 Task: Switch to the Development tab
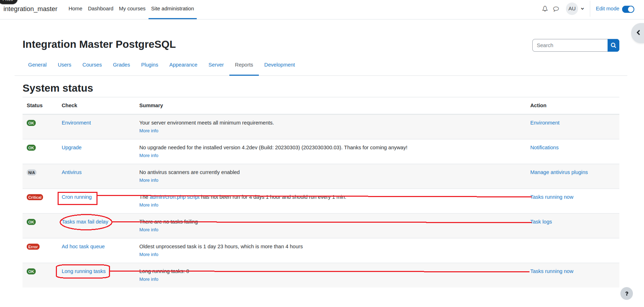point(280,65)
